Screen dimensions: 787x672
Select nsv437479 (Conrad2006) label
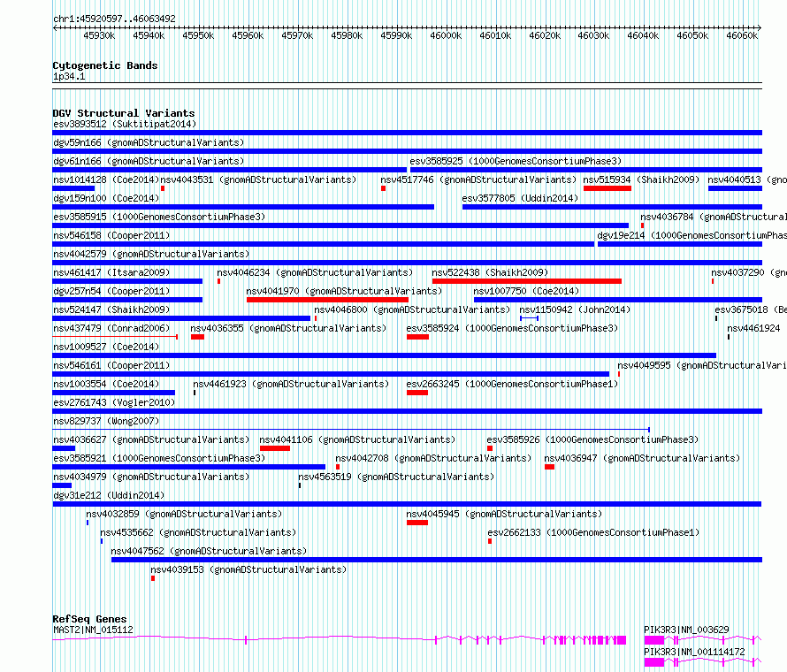(x=111, y=328)
